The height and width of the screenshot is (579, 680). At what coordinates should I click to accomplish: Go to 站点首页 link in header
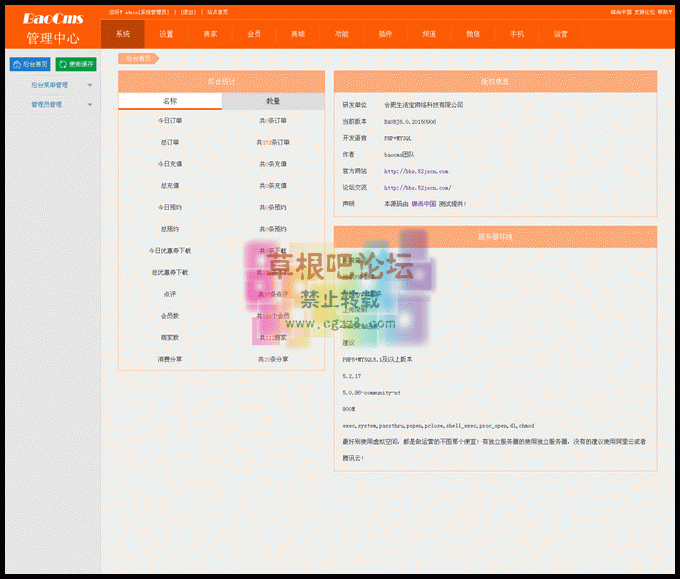217,12
